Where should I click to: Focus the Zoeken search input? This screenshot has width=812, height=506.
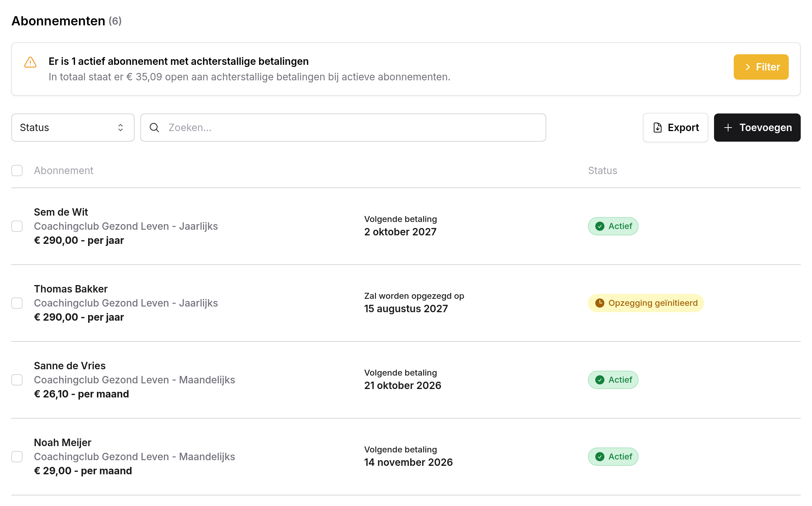343,128
